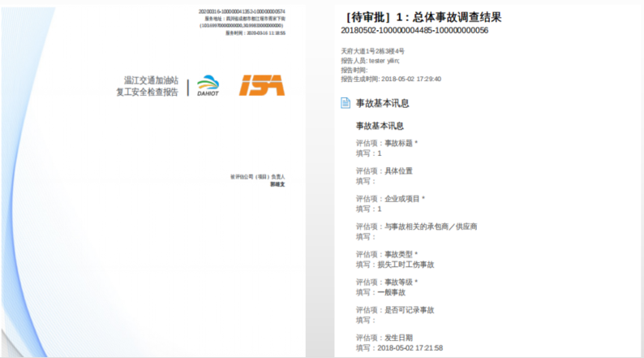The width and height of the screenshot is (644, 358).
Task: Click the 企业或项目 evaluation item
Action: [390, 199]
